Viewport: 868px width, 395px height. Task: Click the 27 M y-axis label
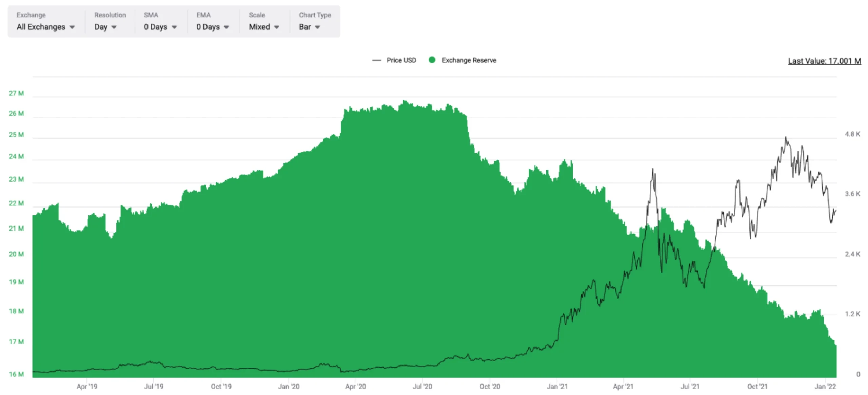coord(16,93)
